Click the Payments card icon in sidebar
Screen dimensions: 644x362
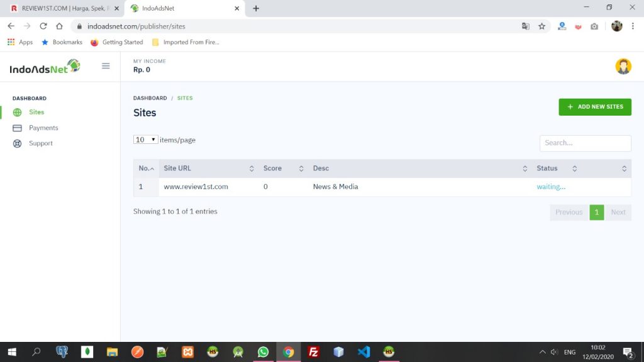(x=17, y=128)
